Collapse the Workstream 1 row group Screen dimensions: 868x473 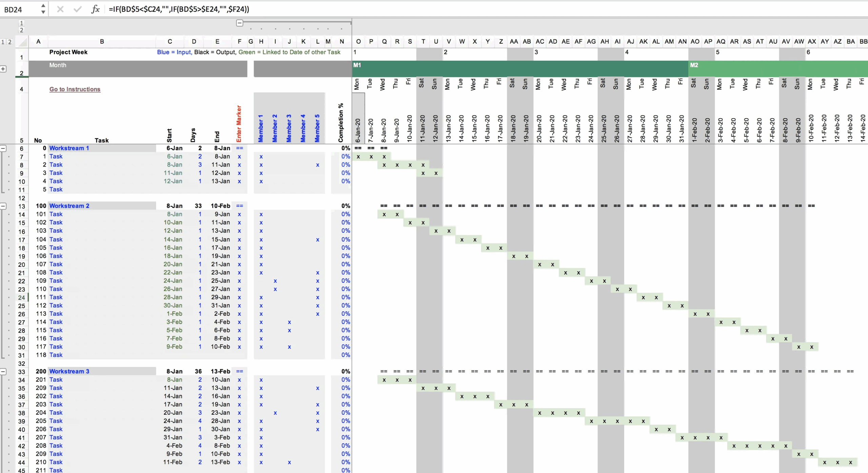tap(3, 149)
